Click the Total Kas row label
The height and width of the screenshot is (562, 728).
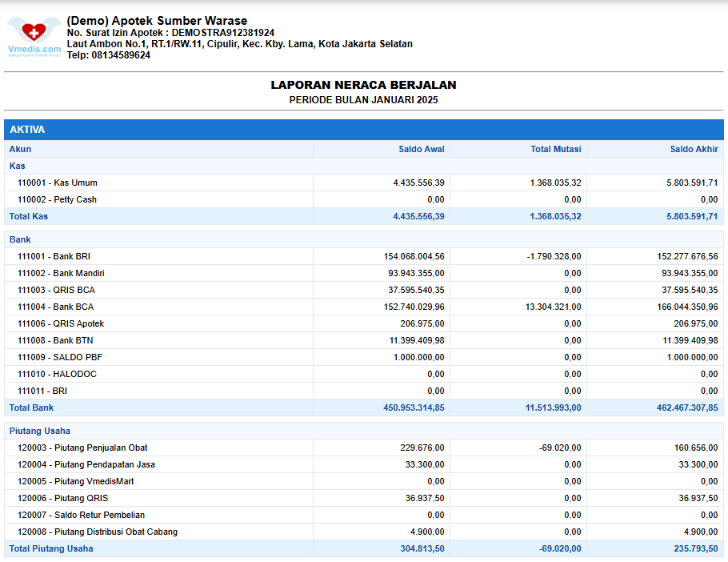[29, 216]
